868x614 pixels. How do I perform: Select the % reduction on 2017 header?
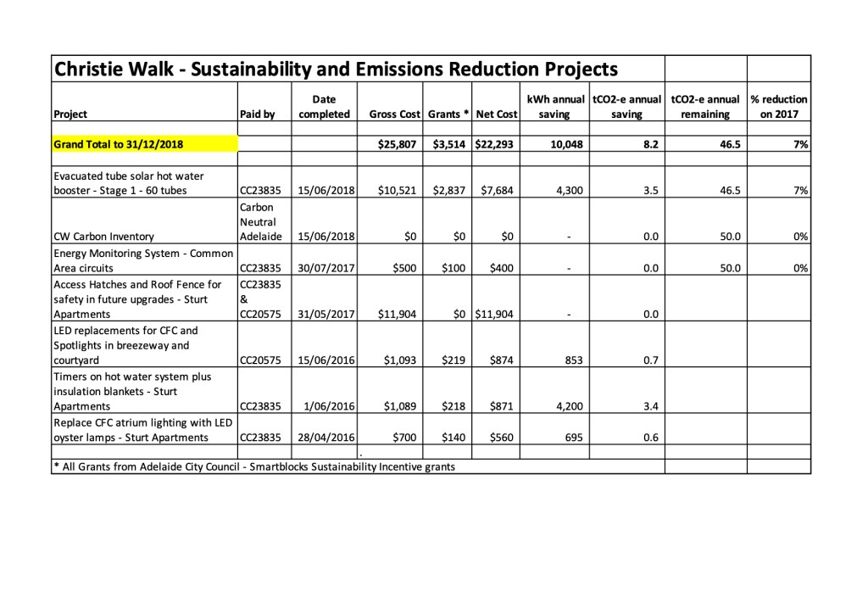pos(778,107)
